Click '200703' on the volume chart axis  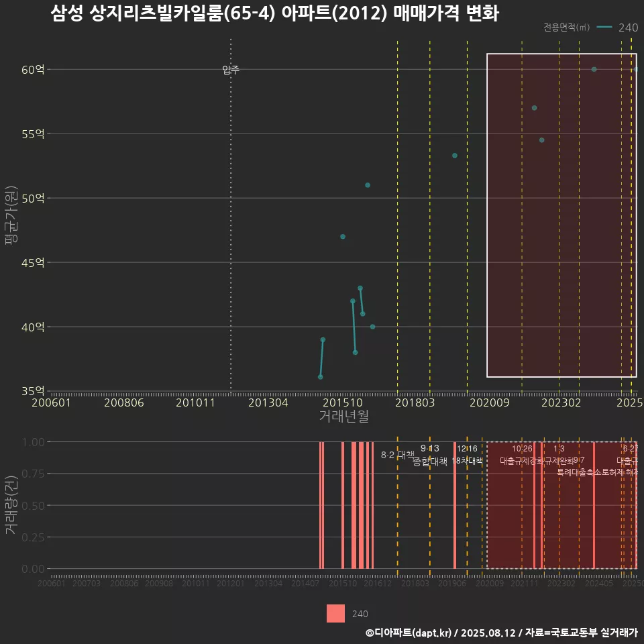[87, 583]
